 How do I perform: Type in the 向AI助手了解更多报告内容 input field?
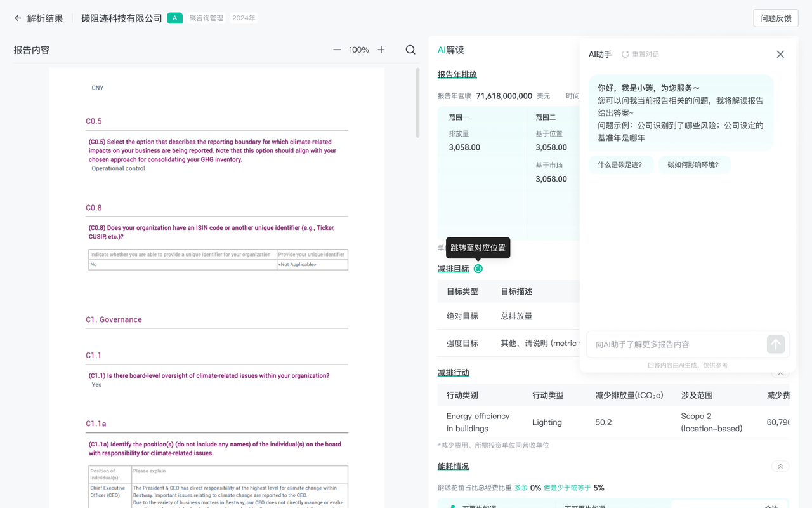click(x=676, y=344)
